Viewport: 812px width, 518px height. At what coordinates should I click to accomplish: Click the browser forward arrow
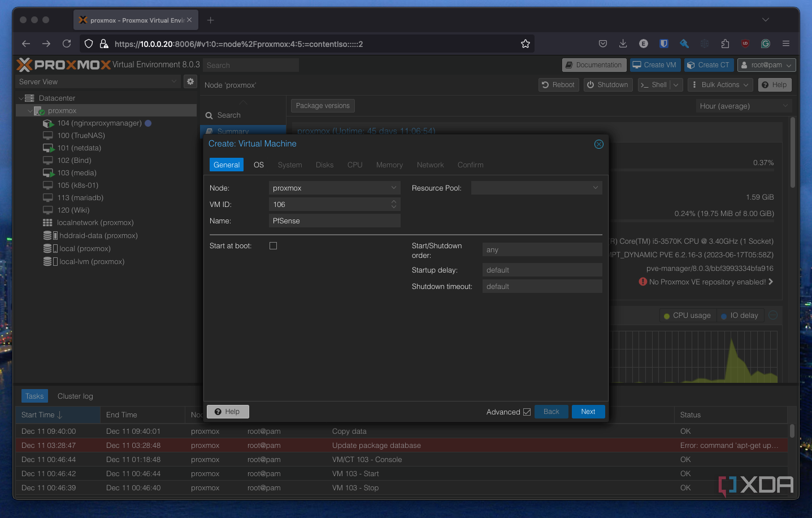(46, 44)
